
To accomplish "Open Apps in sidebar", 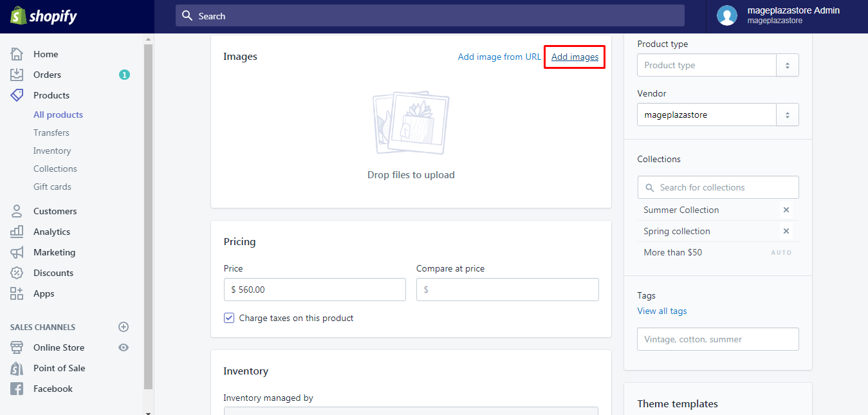I will (44, 293).
